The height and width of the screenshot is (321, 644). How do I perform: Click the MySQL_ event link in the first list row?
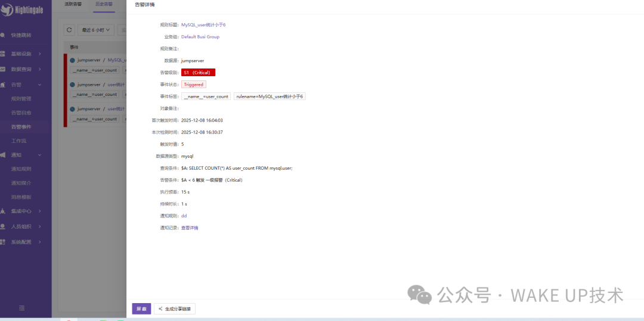pos(117,60)
